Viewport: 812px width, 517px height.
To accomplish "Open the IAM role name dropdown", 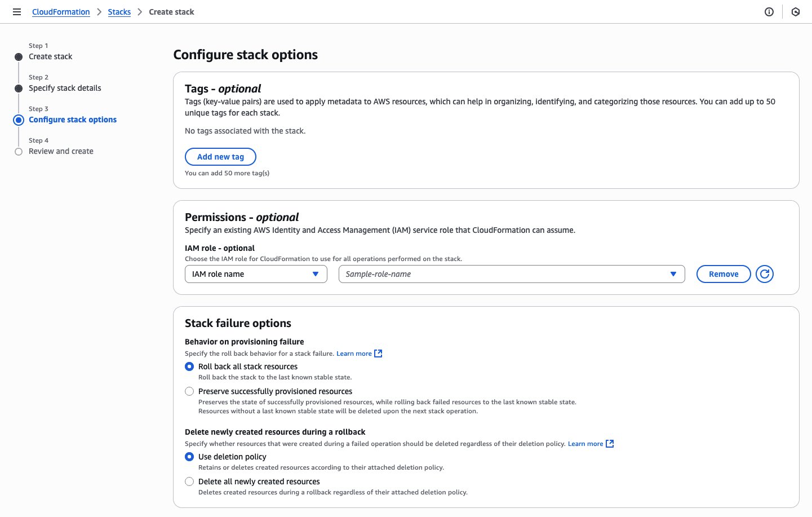I will coord(256,274).
